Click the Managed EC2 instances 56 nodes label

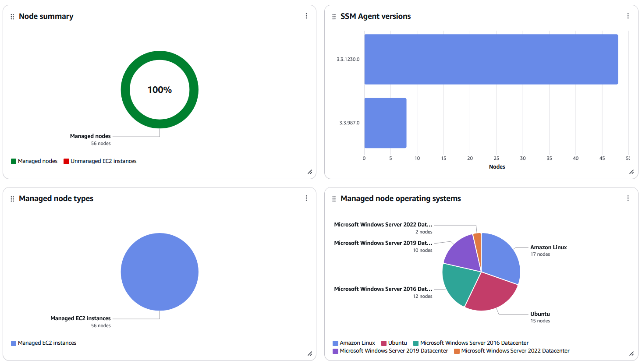tap(81, 322)
